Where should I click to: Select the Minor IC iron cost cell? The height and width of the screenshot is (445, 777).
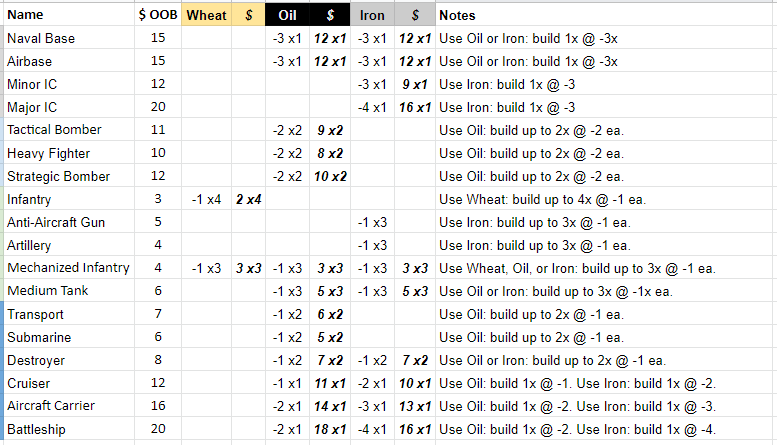pyautogui.click(x=372, y=84)
